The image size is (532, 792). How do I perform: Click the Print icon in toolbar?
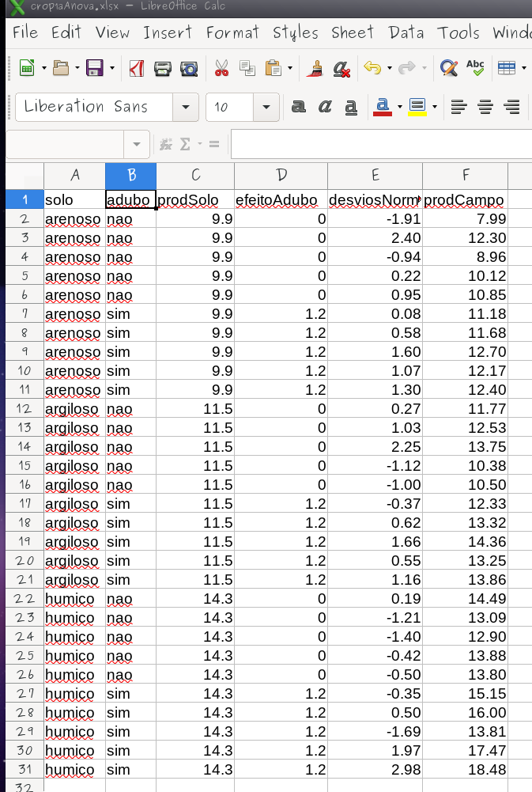163,69
